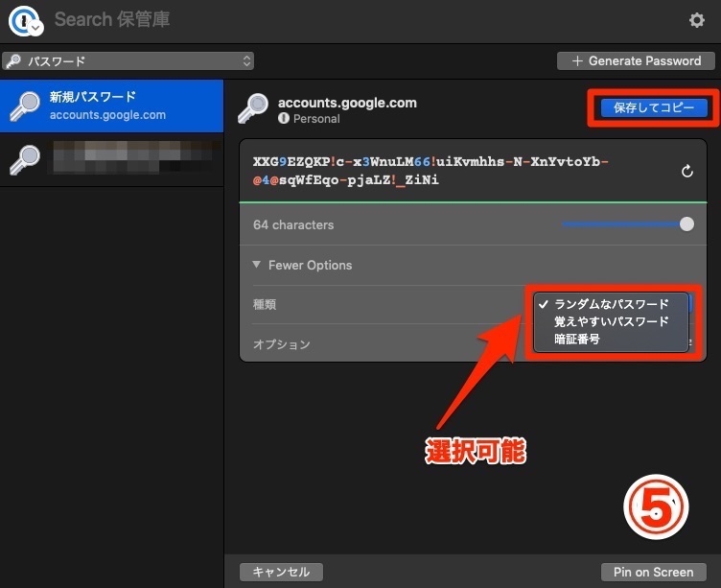
Task: Click the generated password text
Action: coord(431,171)
